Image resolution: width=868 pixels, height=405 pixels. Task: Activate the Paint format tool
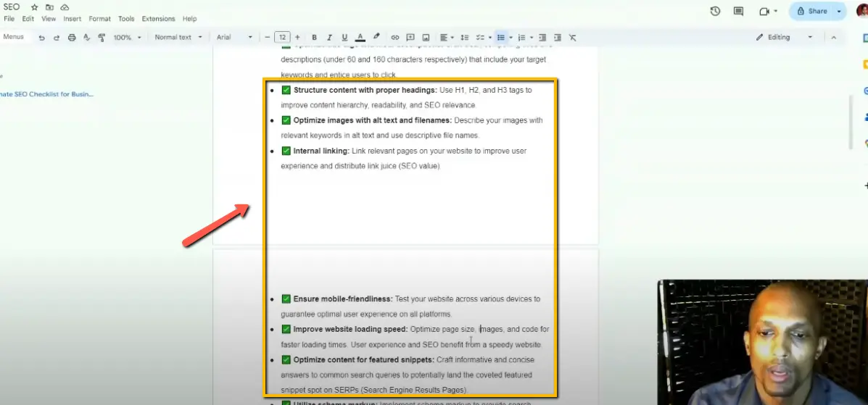[102, 38]
